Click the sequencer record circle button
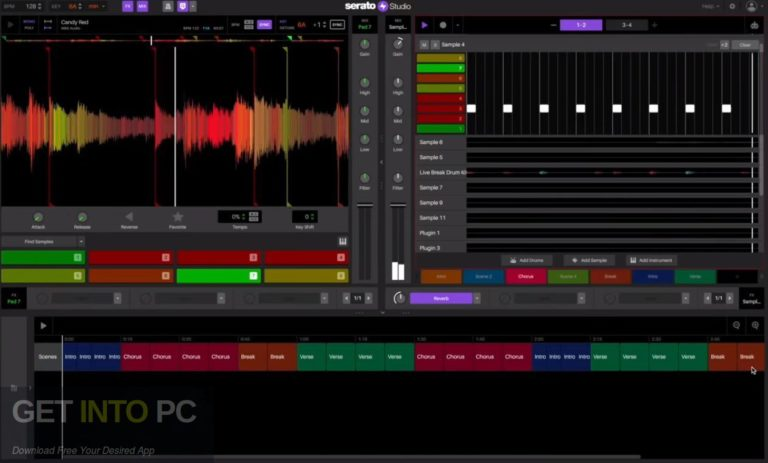The width and height of the screenshot is (768, 463). [x=443, y=25]
